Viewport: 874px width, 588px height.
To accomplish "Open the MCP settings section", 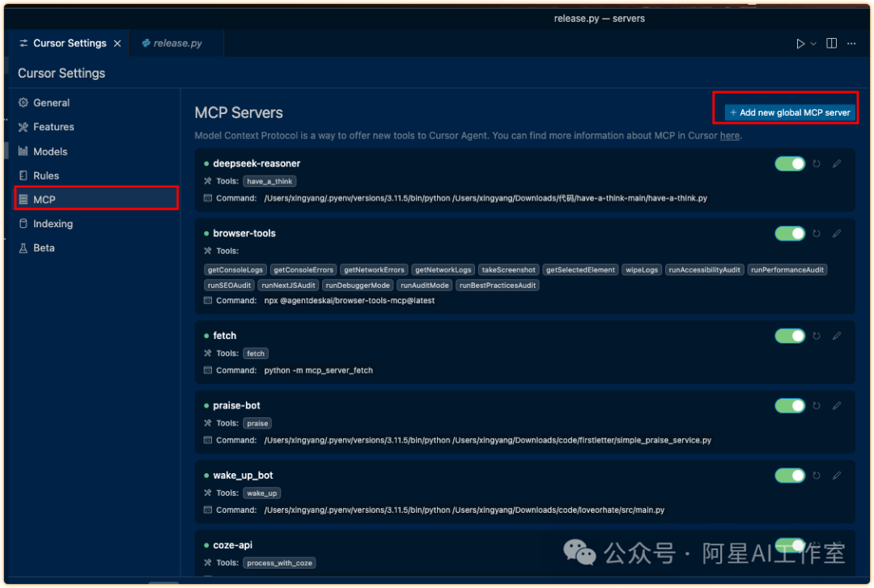I will pos(96,199).
